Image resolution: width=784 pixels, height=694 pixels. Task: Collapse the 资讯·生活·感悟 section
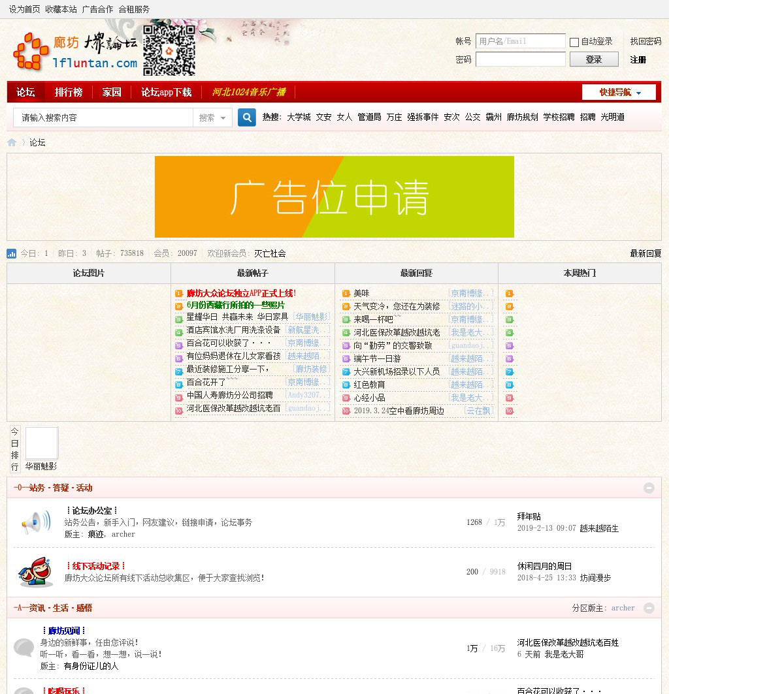649,608
